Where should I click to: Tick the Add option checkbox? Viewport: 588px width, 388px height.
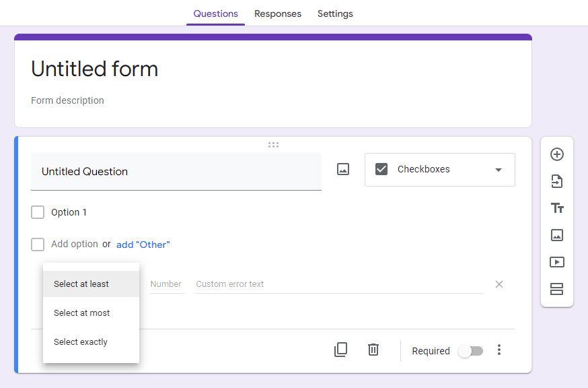(38, 244)
